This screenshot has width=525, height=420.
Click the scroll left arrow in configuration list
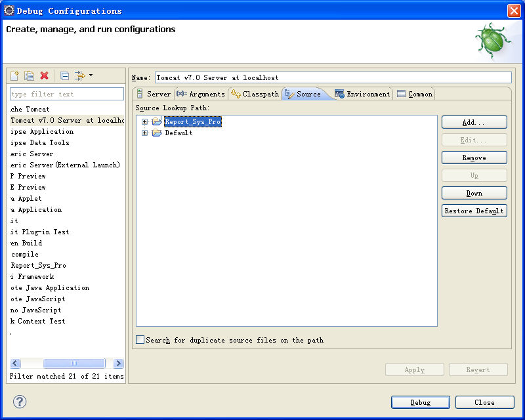coord(15,364)
